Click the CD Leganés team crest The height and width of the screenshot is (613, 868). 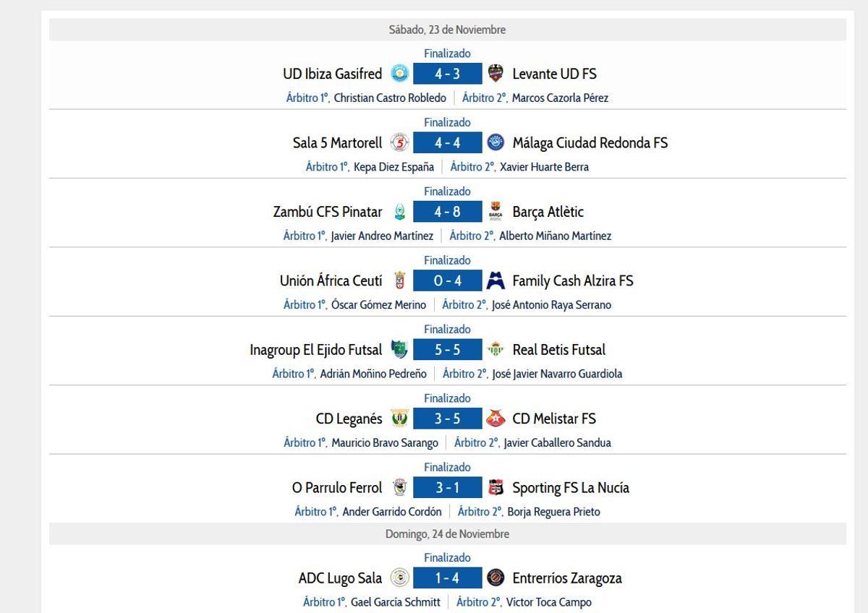399,419
